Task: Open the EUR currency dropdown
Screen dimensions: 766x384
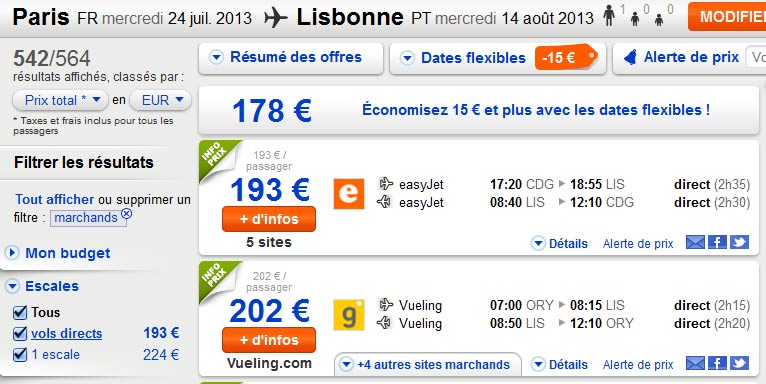Action: coord(160,100)
